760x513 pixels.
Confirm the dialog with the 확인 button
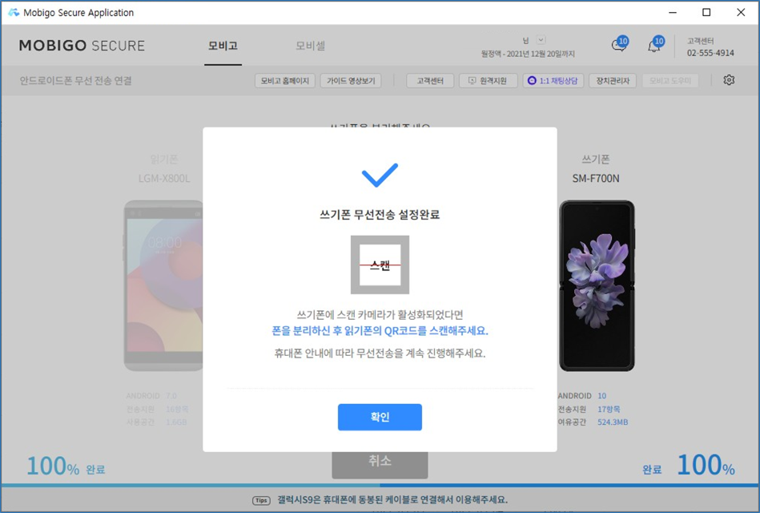click(x=380, y=417)
